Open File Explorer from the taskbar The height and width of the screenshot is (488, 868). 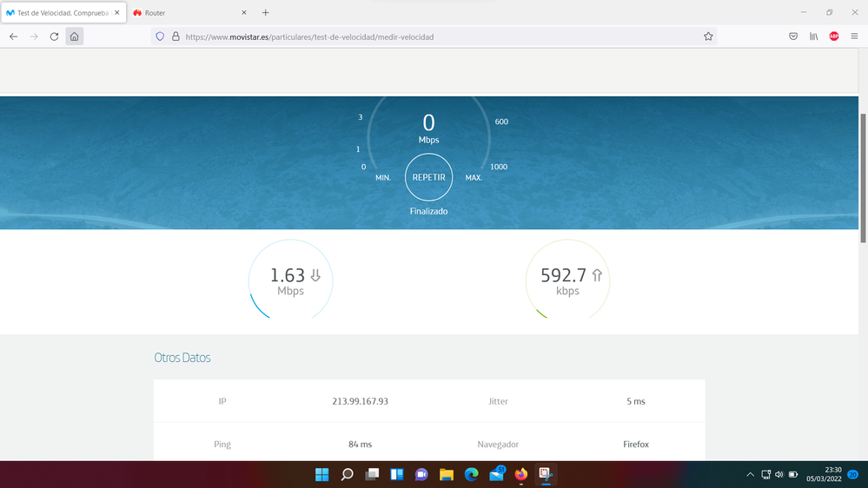[x=447, y=474]
